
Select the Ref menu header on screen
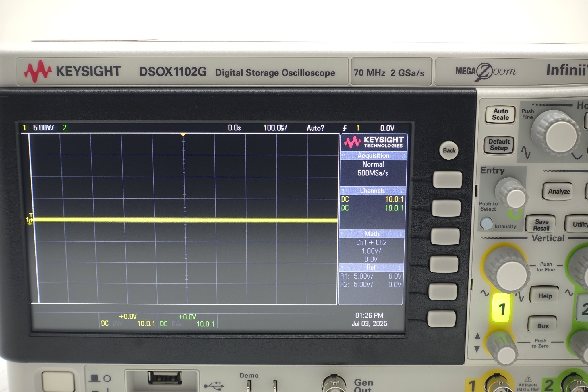(x=371, y=268)
